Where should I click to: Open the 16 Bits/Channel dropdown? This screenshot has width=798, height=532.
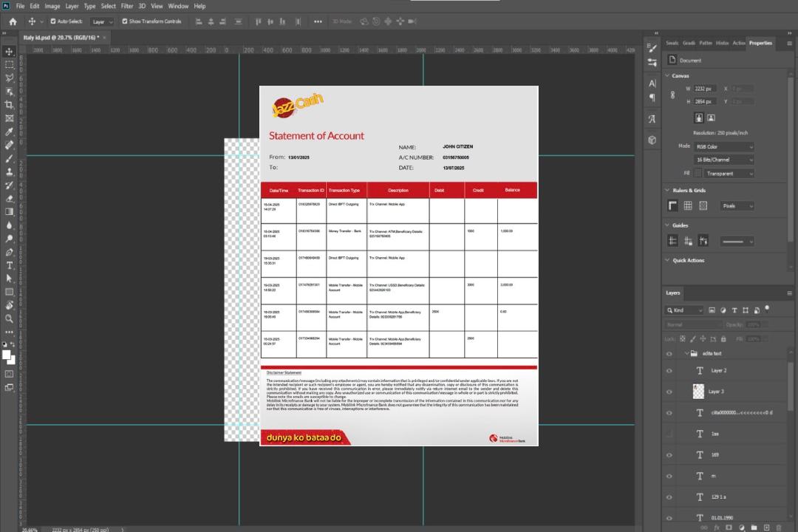click(723, 160)
